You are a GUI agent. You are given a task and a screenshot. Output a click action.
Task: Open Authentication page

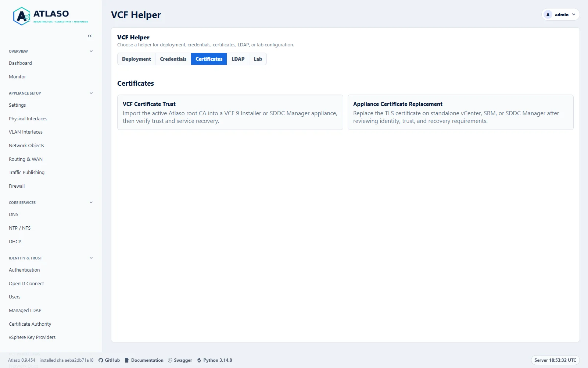coord(24,270)
